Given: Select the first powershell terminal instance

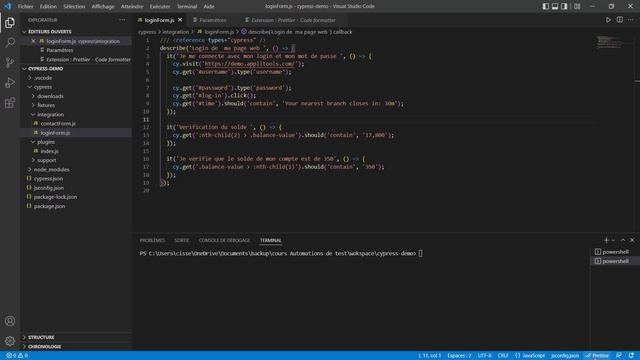Looking at the screenshot, I should click(x=615, y=252).
